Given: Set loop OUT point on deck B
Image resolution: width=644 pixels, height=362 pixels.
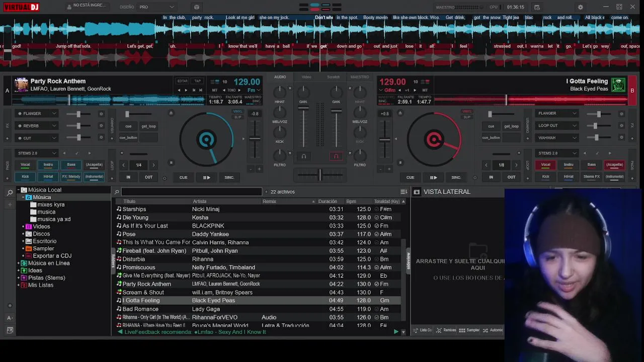Looking at the screenshot, I should [511, 177].
